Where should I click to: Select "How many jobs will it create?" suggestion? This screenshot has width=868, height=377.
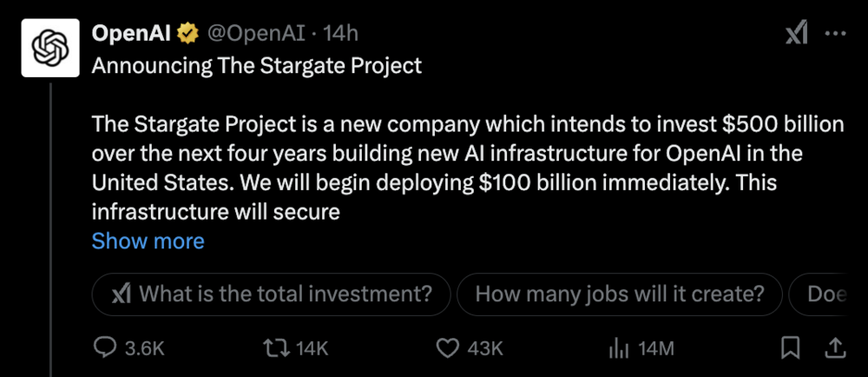(x=620, y=294)
